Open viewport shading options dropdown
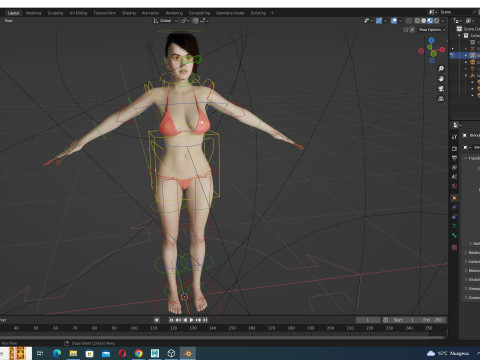The width and height of the screenshot is (480, 360). 443,21
